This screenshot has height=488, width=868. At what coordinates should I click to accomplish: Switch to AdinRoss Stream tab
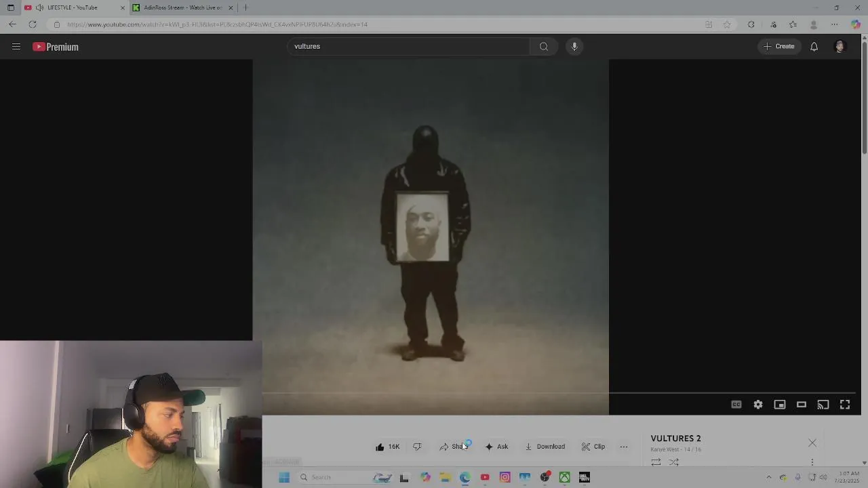(182, 7)
